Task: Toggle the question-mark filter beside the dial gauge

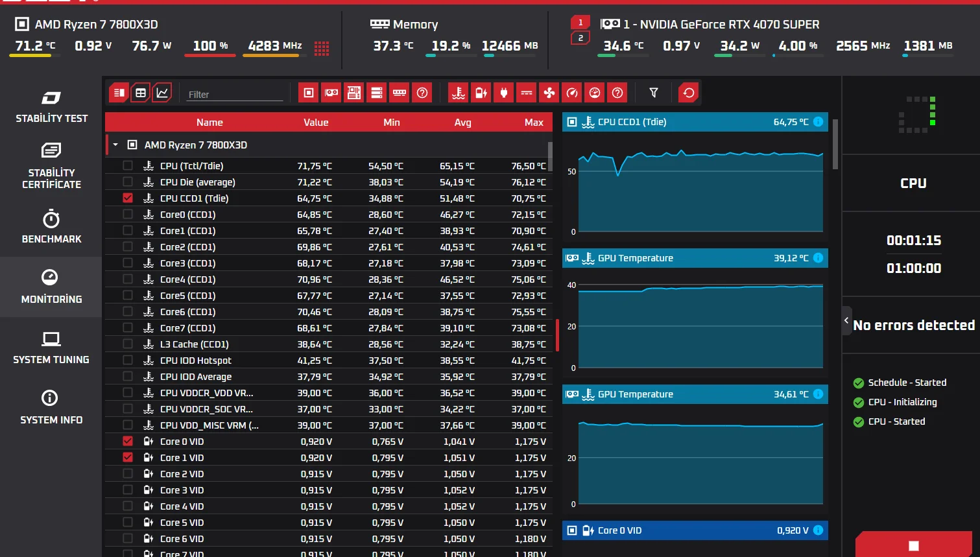Action: [x=617, y=93]
